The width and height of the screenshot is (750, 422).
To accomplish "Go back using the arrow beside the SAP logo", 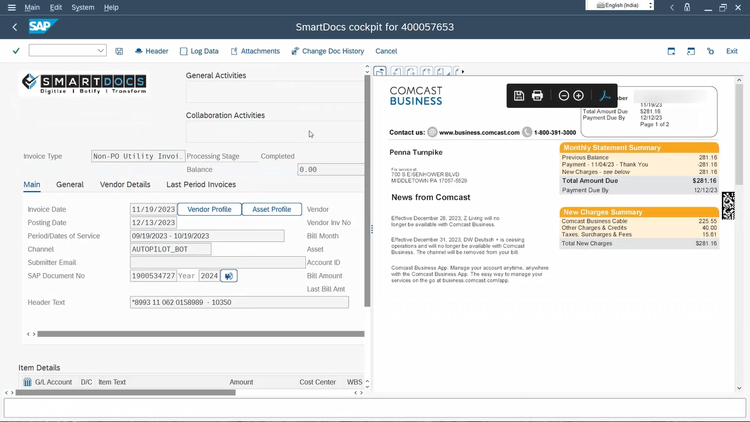I will pyautogui.click(x=15, y=27).
